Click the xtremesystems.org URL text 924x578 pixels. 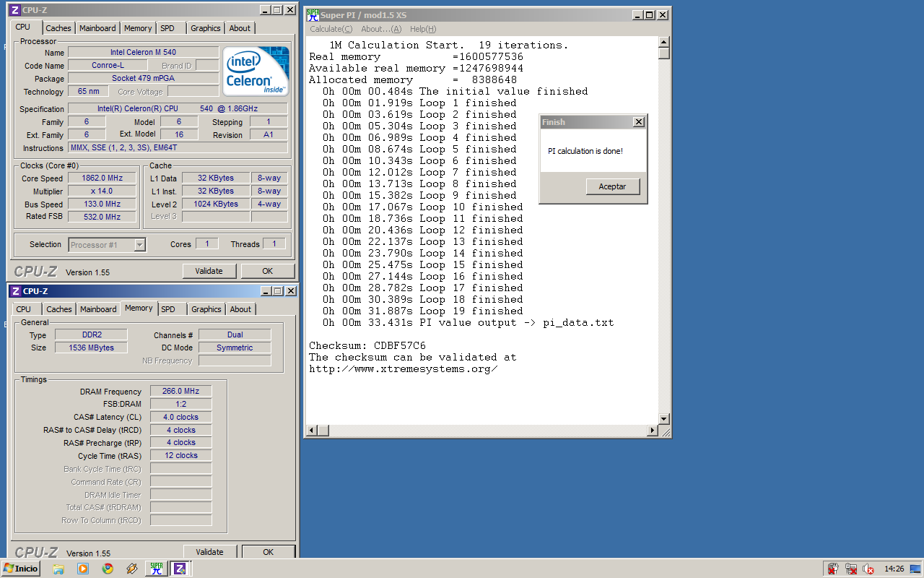404,368
